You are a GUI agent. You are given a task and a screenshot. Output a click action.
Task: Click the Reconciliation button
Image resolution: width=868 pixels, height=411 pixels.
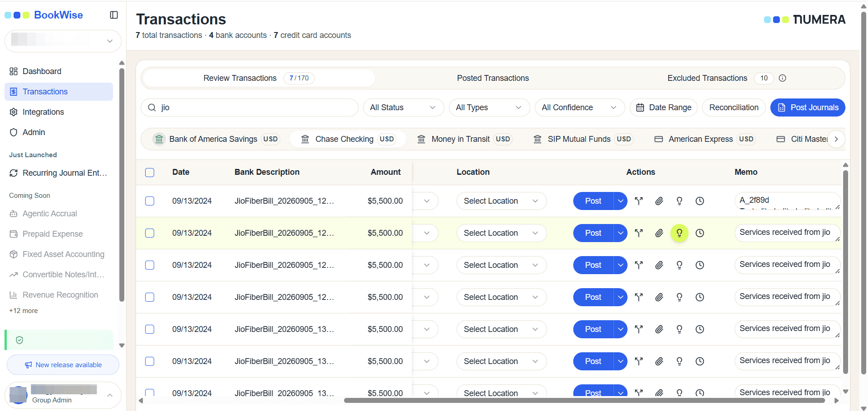click(x=734, y=107)
